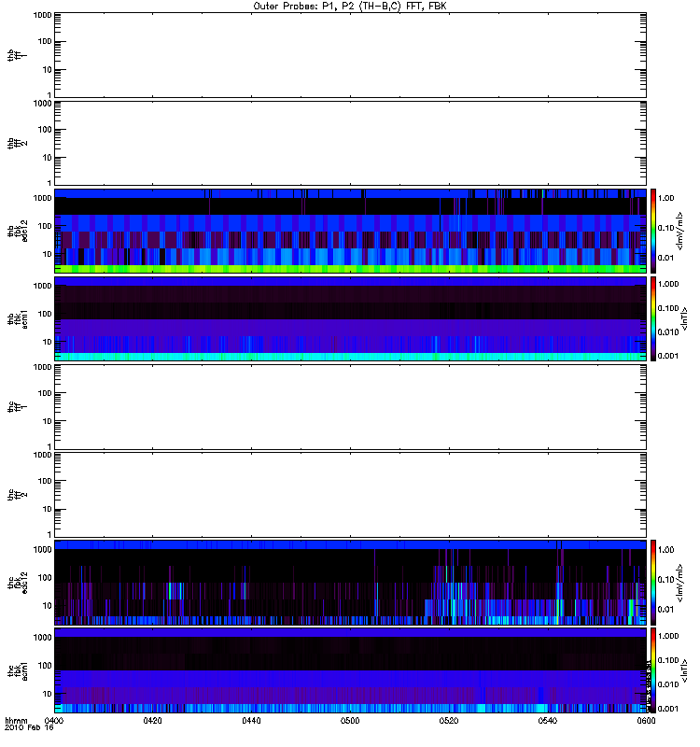This screenshot has width=700, height=747.
Task: Click the color bar beside the thc fbk scm1 panel
Action: (653, 669)
